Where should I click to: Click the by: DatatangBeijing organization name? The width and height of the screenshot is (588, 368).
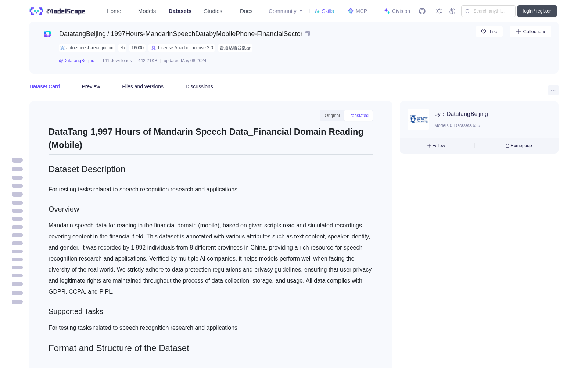(x=461, y=114)
